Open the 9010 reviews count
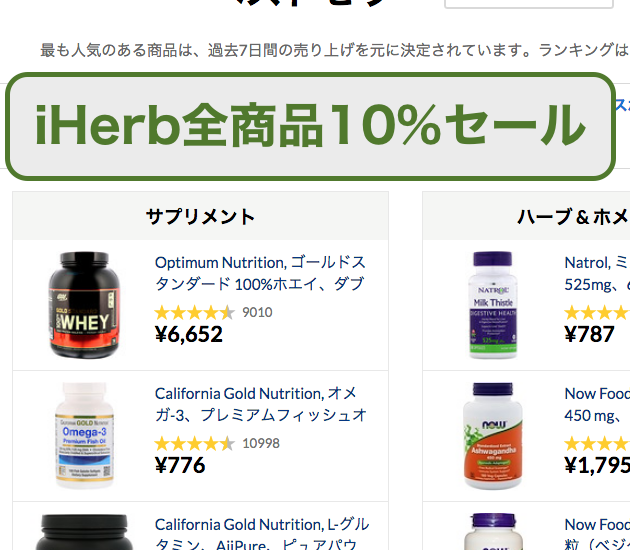This screenshot has width=630, height=550. click(257, 312)
